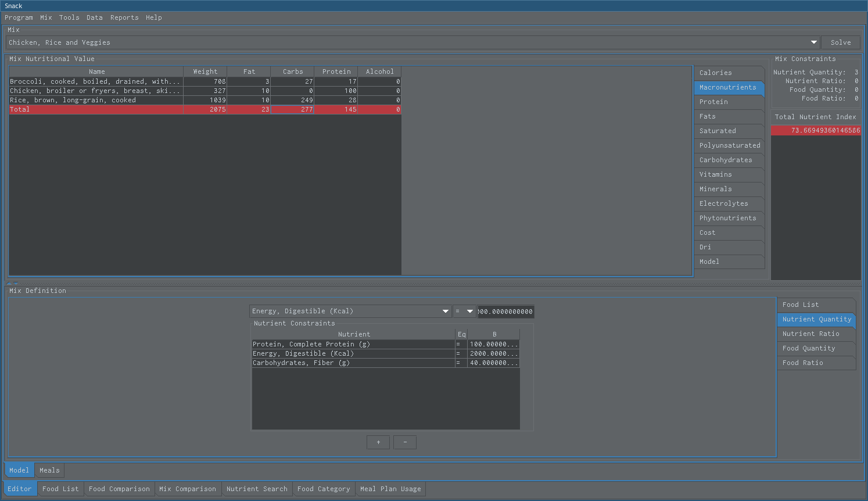
Task: Select the Broccoli, cooked, boiled row
Action: coord(205,81)
